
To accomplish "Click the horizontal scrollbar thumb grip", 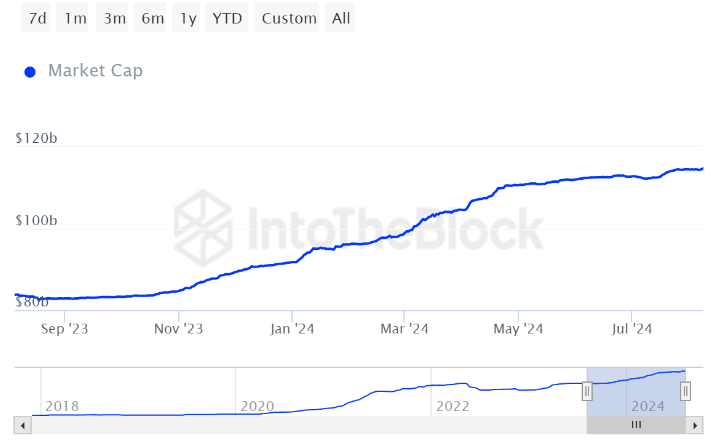I will 635,425.
